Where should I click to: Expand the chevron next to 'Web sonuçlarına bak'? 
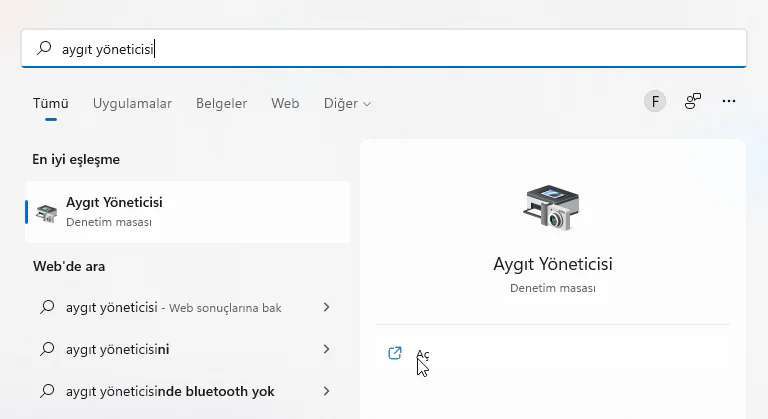(x=327, y=307)
